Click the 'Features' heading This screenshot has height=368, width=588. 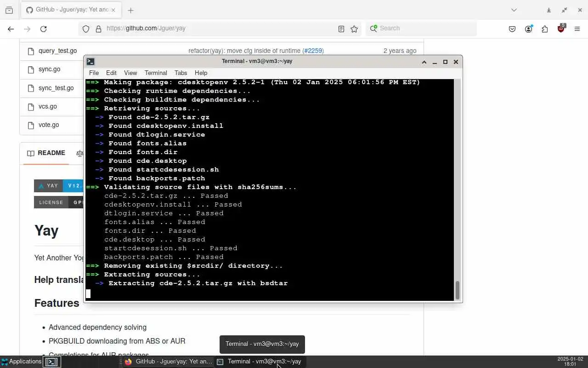tap(57, 303)
